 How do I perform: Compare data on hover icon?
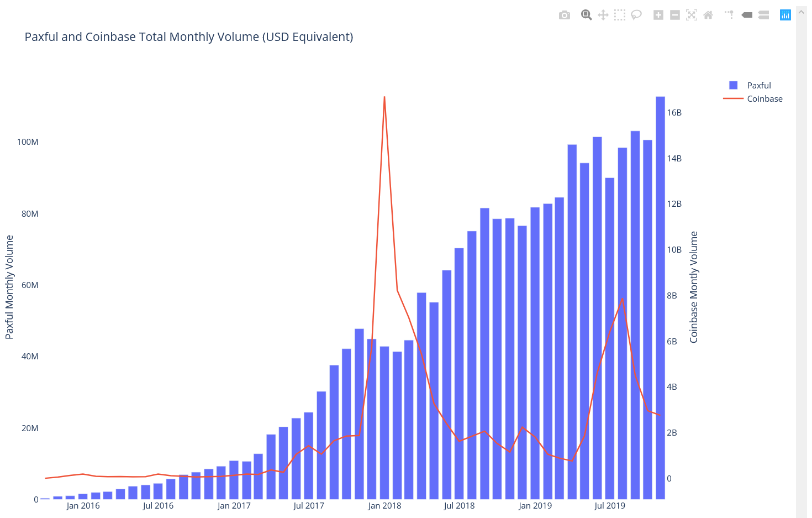click(763, 15)
